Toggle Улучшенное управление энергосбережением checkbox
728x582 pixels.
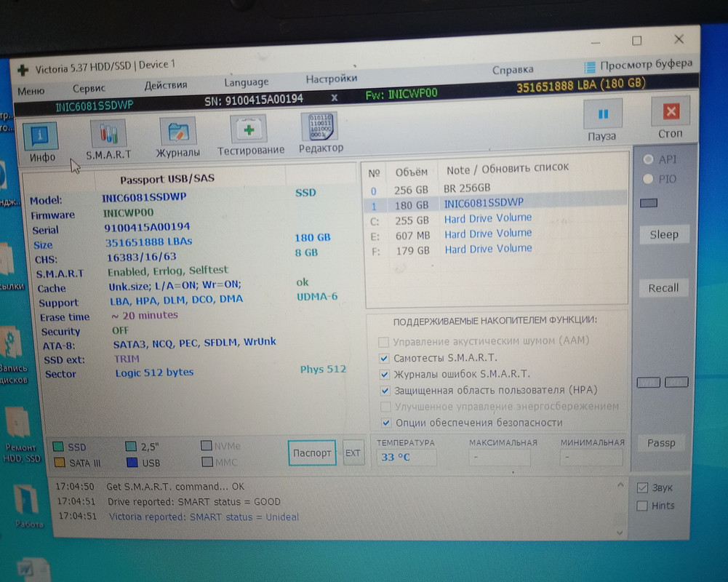click(385, 407)
